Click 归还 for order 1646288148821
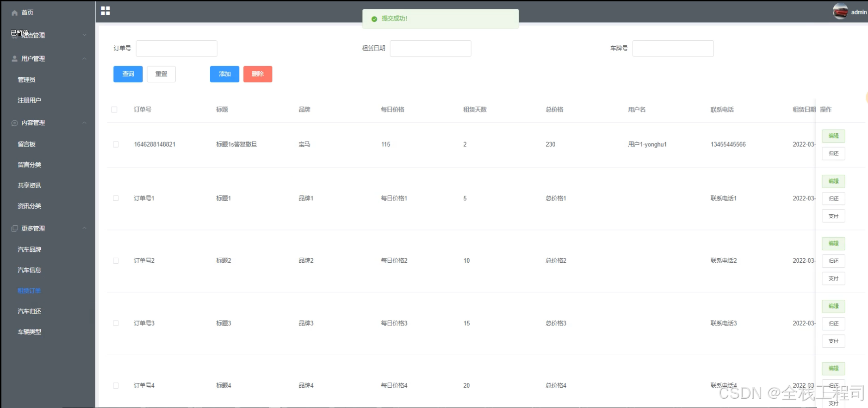 point(833,154)
